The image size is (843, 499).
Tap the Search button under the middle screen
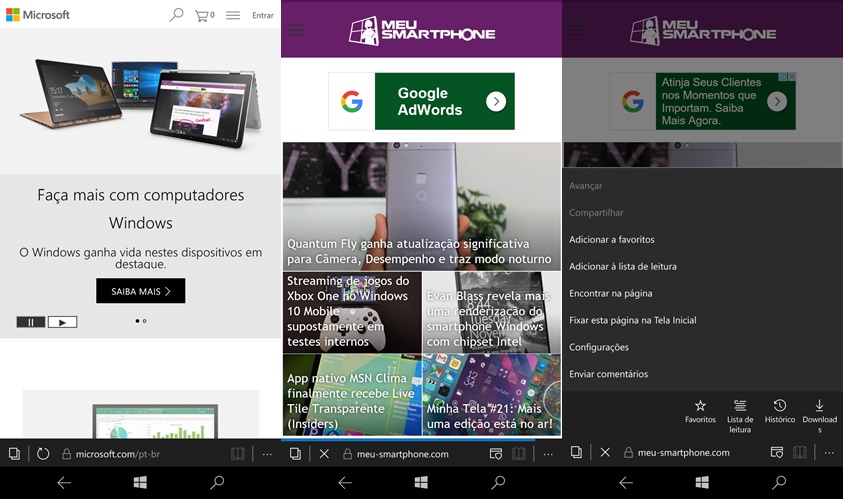pyautogui.click(x=498, y=482)
